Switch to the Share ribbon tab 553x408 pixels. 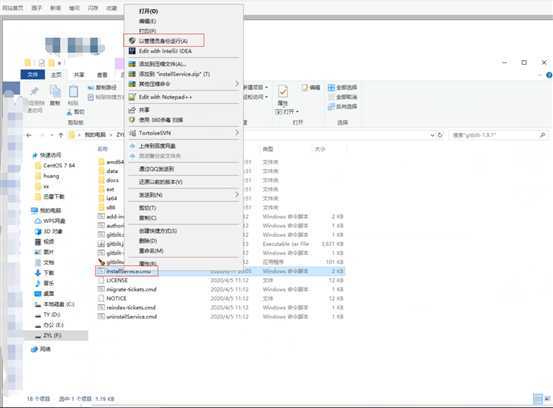[x=79, y=74]
